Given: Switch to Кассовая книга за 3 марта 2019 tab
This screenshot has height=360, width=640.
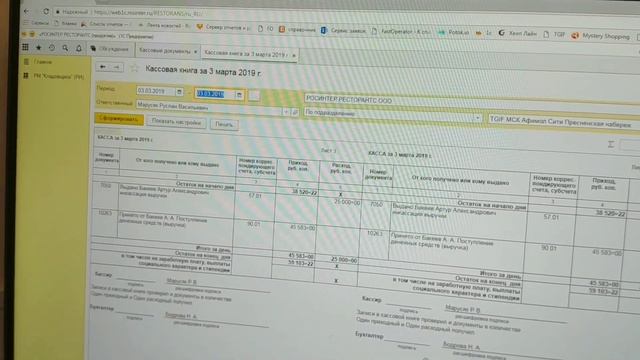Looking at the screenshot, I should tap(246, 54).
